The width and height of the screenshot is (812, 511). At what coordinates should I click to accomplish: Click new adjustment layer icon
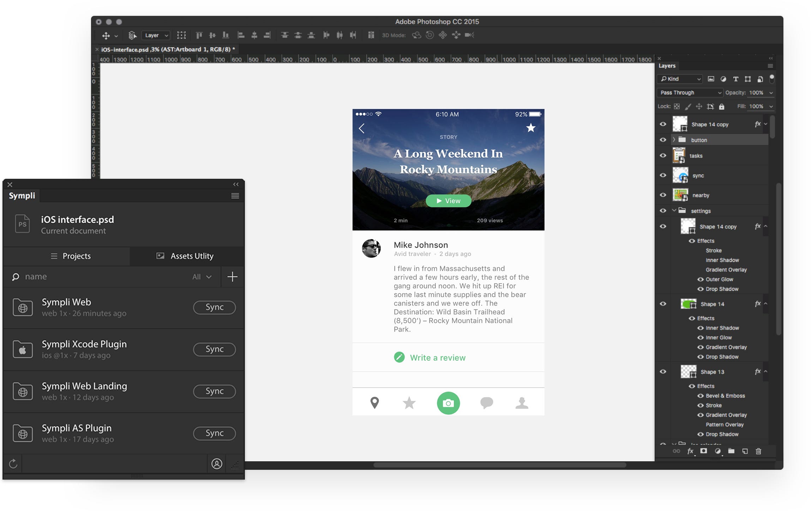tap(717, 451)
